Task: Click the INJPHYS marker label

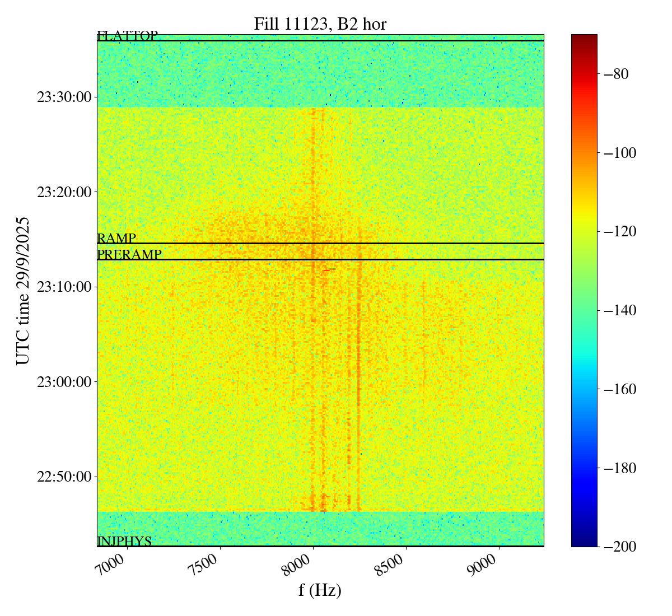Action: coord(124,541)
